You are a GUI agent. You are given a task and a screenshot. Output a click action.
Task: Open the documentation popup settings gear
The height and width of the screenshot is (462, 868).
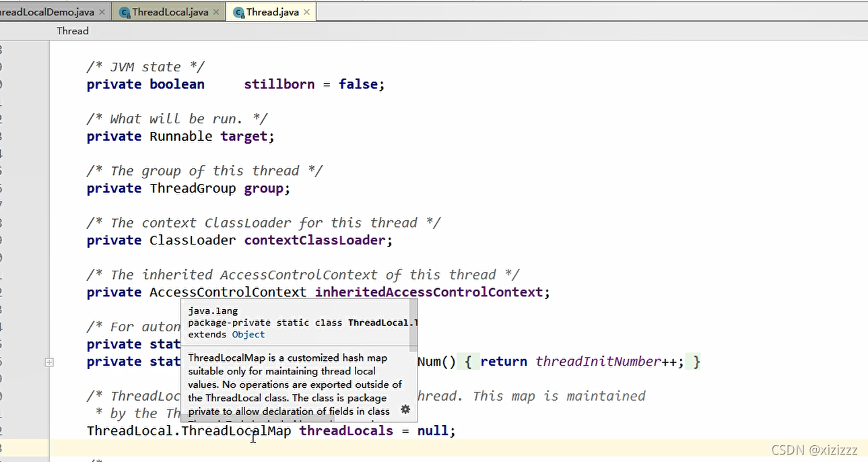coord(405,409)
